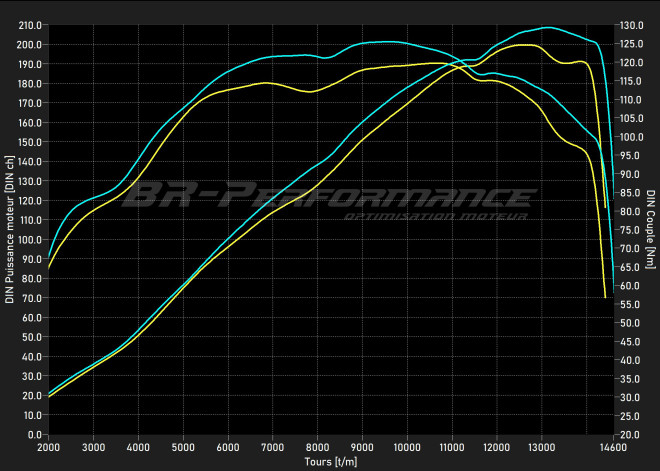This screenshot has width=660, height=471.
Task: Click the 13000 tick label on the x-axis
Action: 541,447
